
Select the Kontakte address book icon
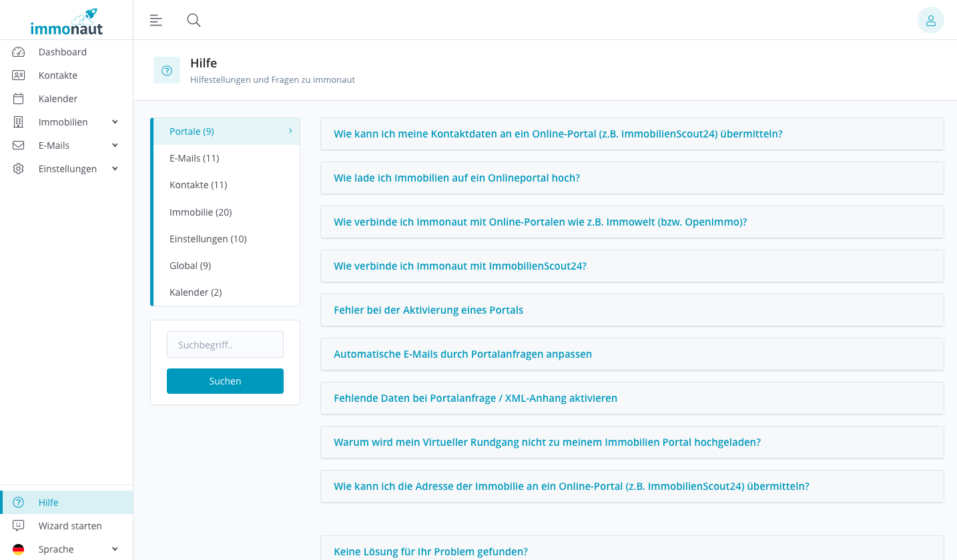point(18,75)
